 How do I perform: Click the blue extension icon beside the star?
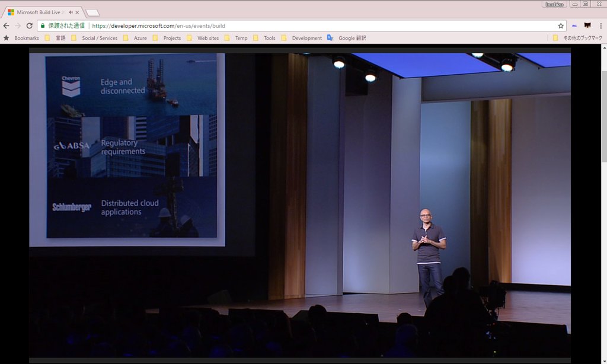click(x=574, y=26)
